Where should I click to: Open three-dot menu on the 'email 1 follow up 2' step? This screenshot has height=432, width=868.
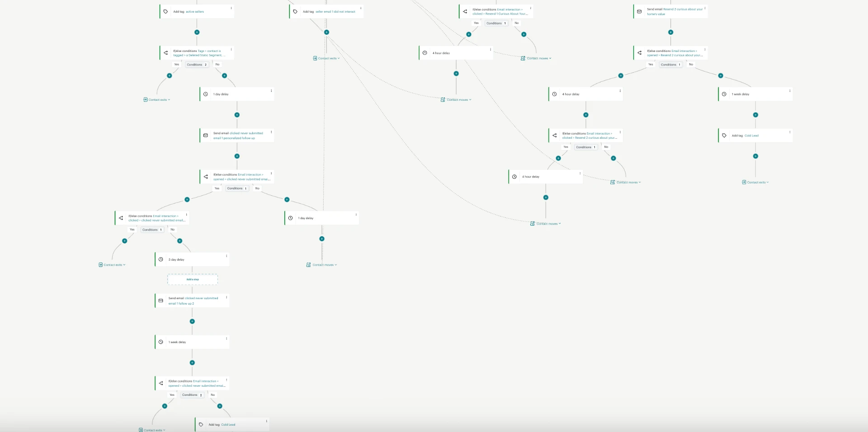pyautogui.click(x=226, y=297)
